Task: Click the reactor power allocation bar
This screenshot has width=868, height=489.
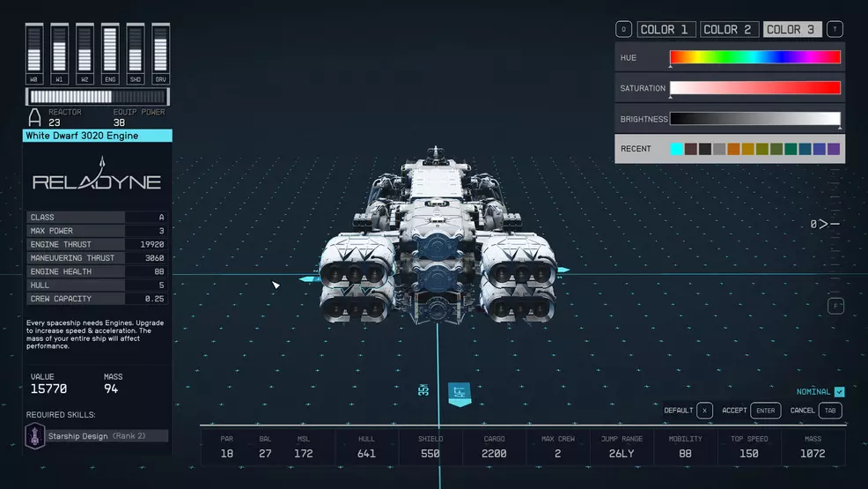Action: pyautogui.click(x=98, y=97)
